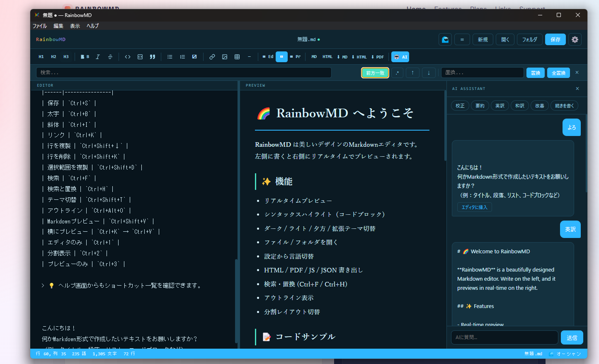Insert a link with the link icon

pos(212,57)
